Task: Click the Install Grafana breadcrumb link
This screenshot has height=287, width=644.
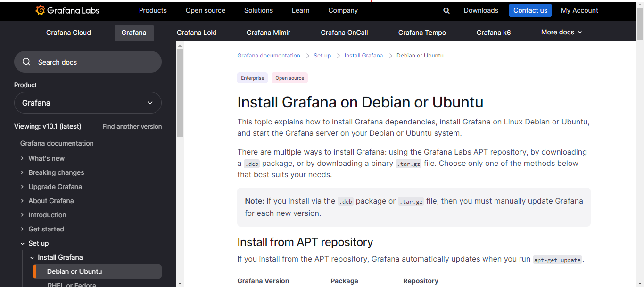Action: (x=363, y=56)
